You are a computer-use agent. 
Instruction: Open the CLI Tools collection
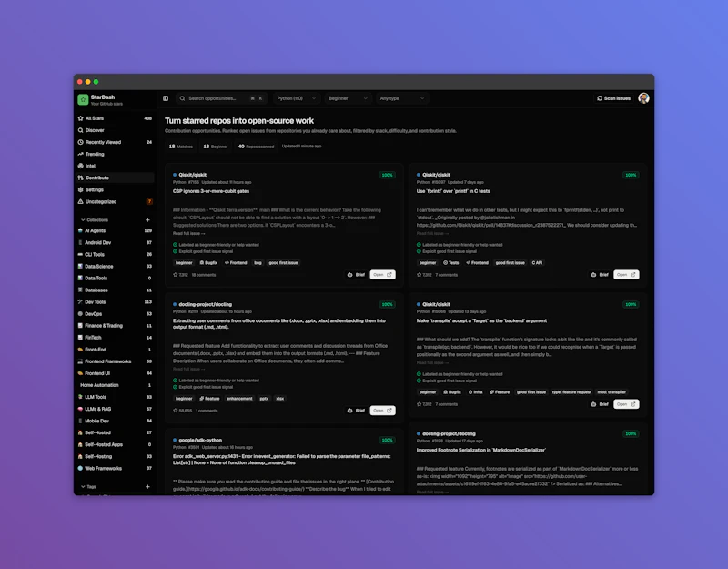[x=116, y=255]
